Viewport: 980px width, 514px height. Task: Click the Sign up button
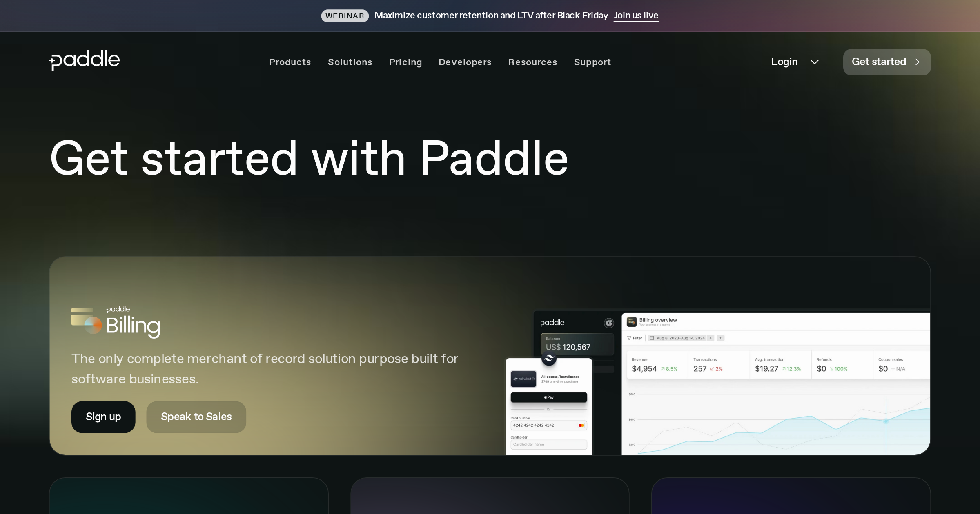[x=103, y=417]
